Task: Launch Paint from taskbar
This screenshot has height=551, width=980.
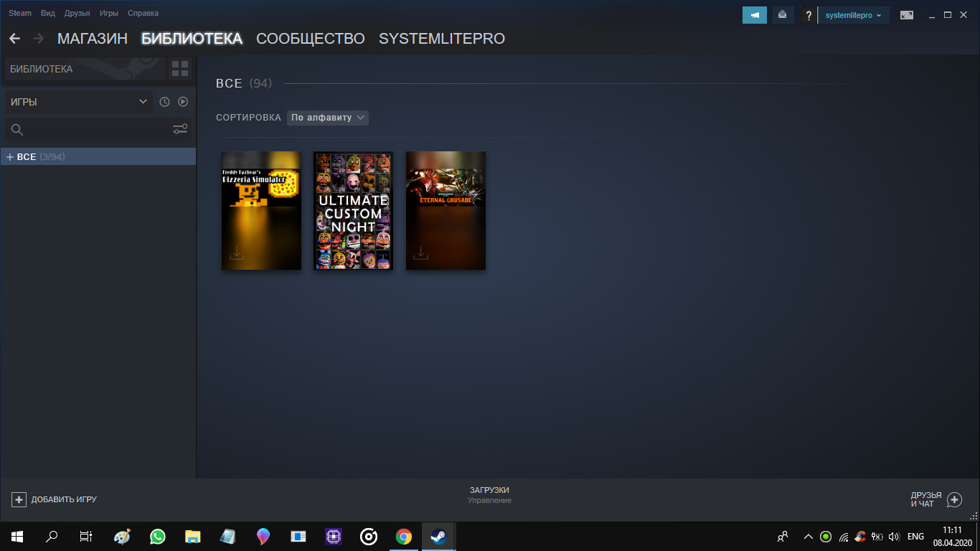Action: [123, 536]
